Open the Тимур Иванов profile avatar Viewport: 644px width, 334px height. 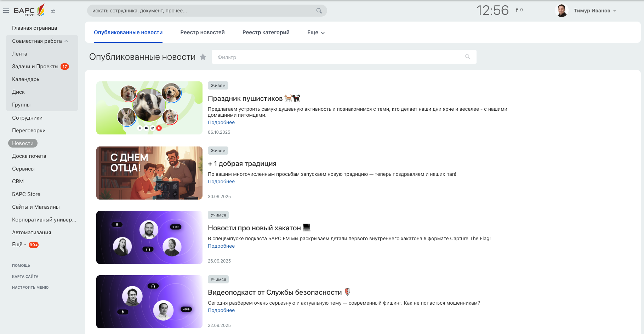click(562, 10)
